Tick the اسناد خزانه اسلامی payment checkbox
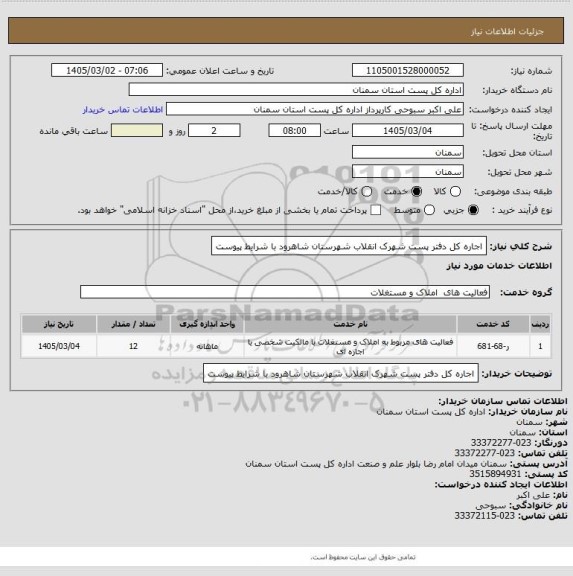 click(375, 210)
